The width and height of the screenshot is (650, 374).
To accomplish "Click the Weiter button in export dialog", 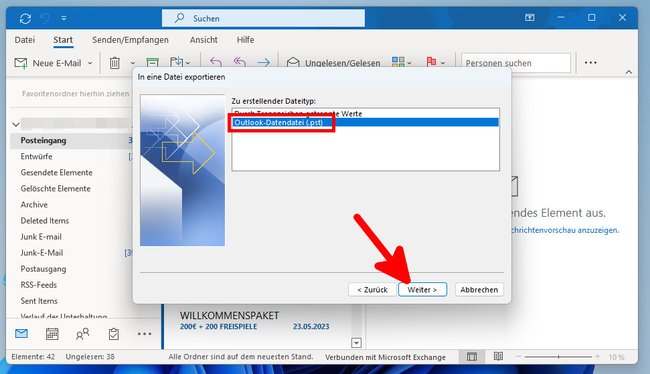I will click(x=422, y=289).
